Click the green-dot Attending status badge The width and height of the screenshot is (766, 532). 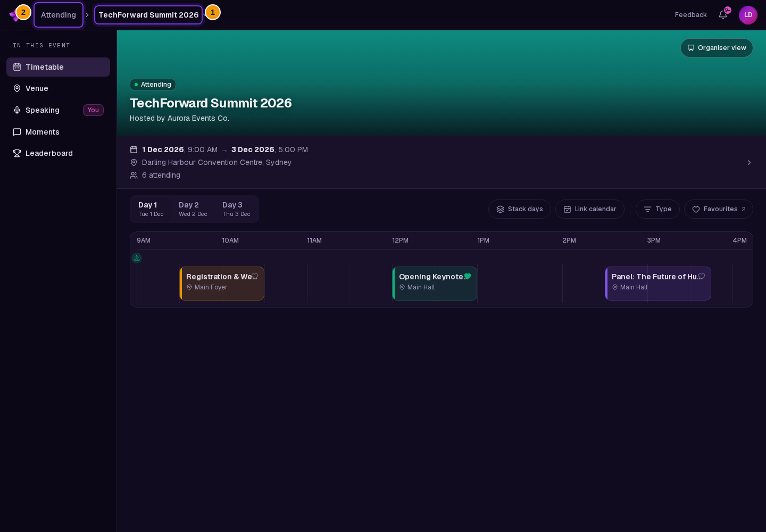pyautogui.click(x=153, y=85)
